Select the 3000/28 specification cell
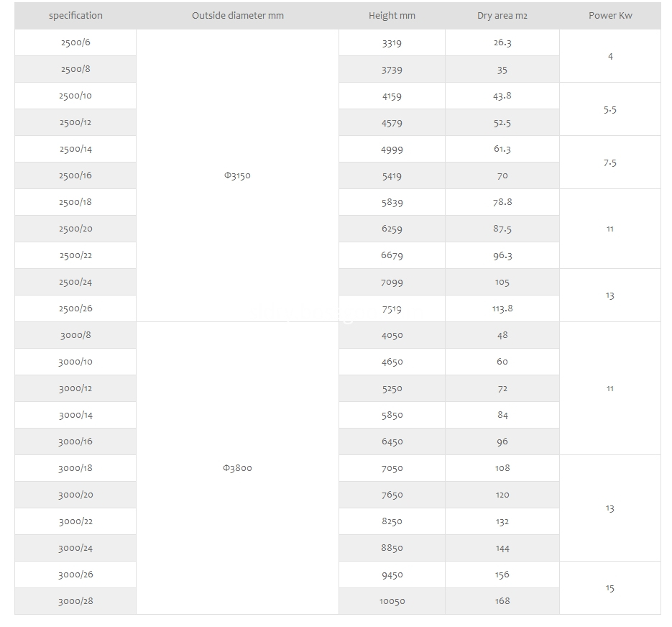 pos(75,601)
